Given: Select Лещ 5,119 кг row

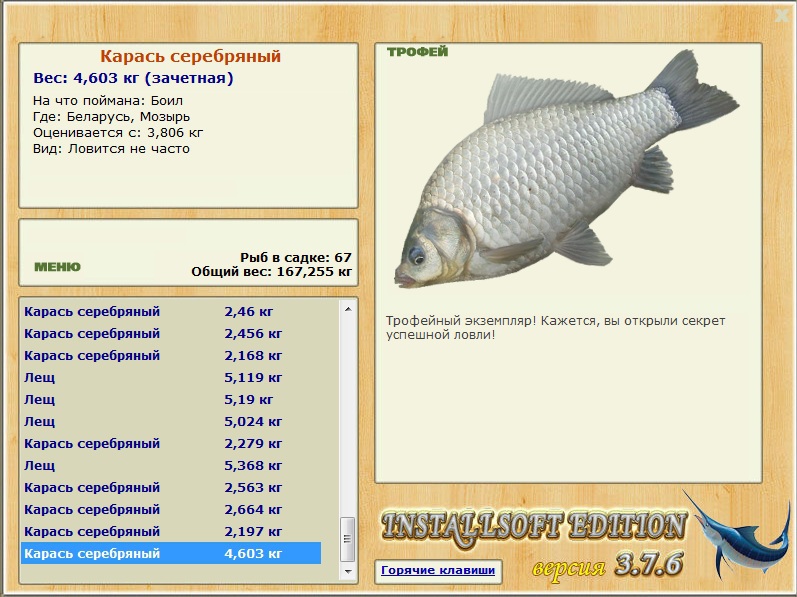Looking at the screenshot, I should tap(171, 378).
